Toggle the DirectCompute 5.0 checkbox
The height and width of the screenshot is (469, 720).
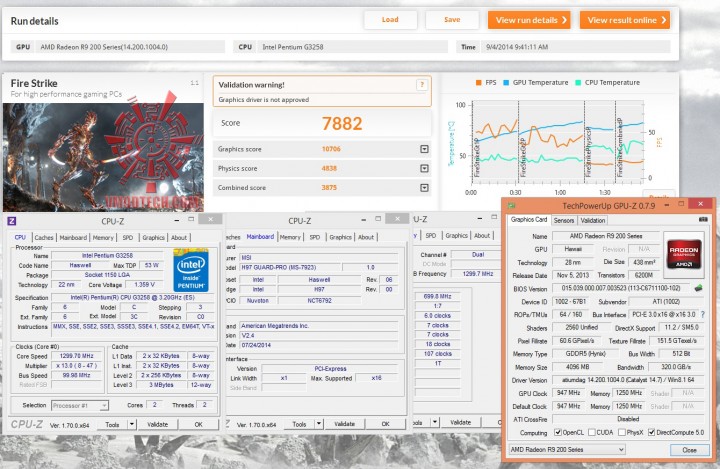tap(651, 432)
